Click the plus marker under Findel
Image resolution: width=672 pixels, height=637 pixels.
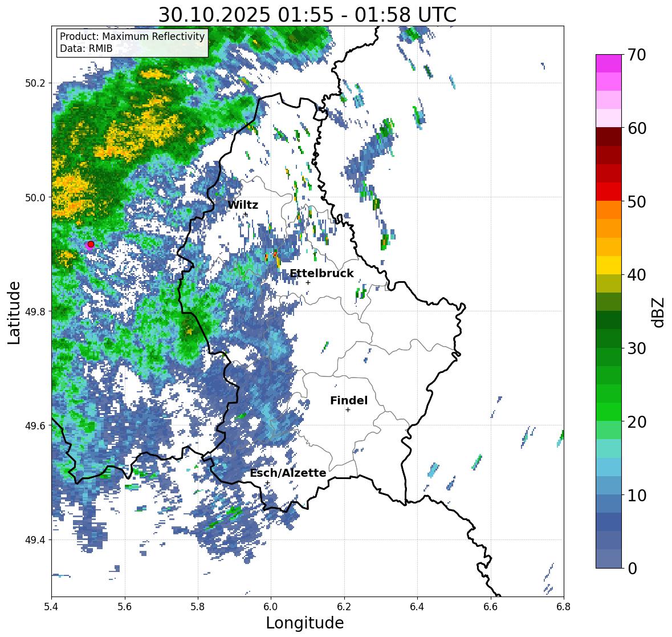click(x=348, y=410)
